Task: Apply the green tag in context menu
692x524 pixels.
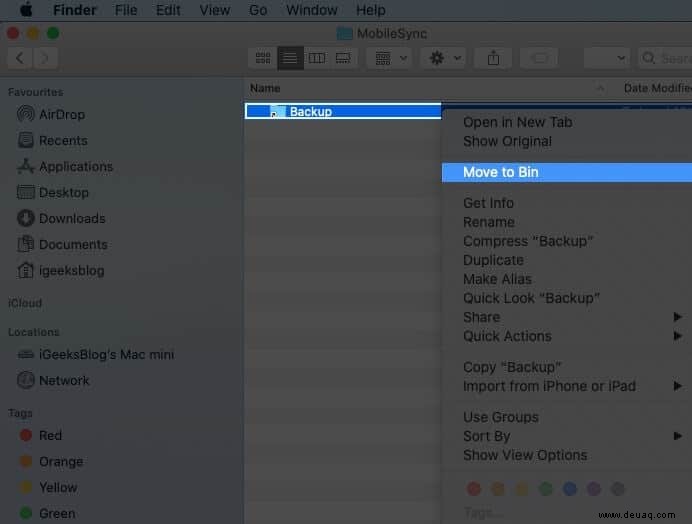Action: 545,489
